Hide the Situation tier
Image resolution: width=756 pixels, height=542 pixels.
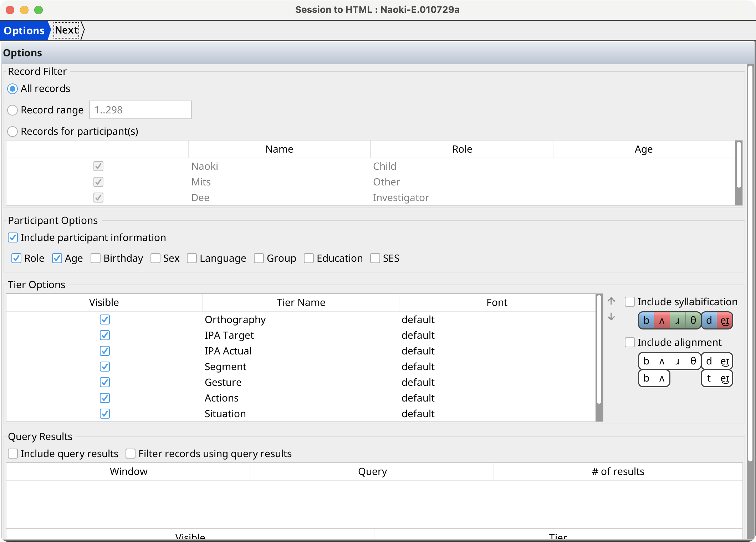point(105,414)
